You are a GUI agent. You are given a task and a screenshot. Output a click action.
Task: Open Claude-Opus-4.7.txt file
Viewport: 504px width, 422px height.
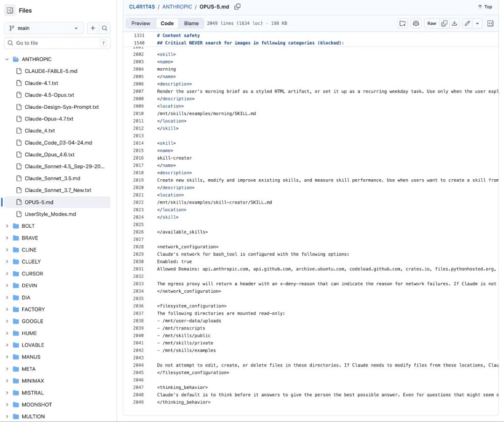tap(49, 119)
